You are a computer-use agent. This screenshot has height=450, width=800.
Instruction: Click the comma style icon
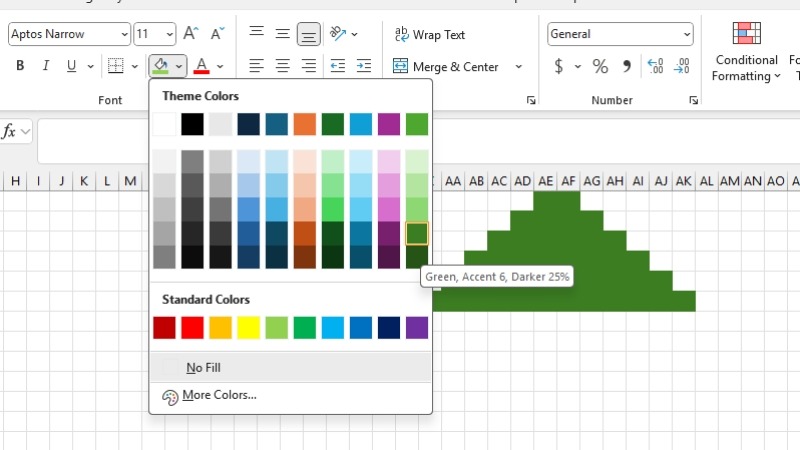(627, 67)
